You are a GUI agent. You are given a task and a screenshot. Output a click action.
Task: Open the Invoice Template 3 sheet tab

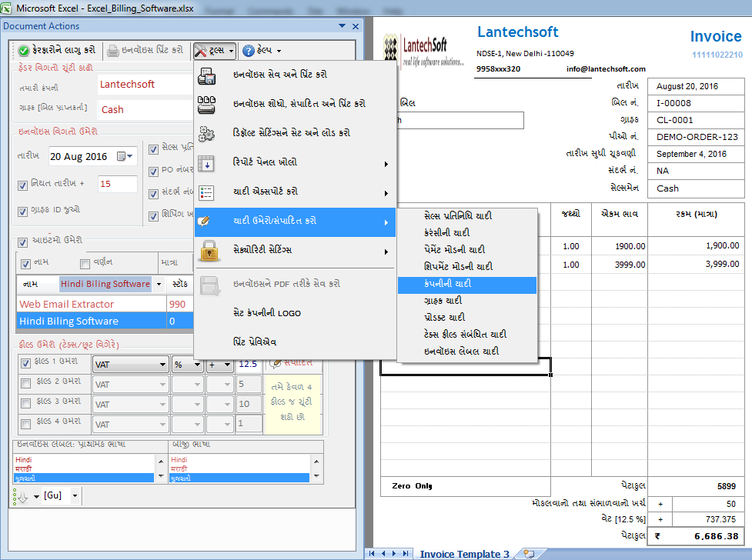coord(464,554)
